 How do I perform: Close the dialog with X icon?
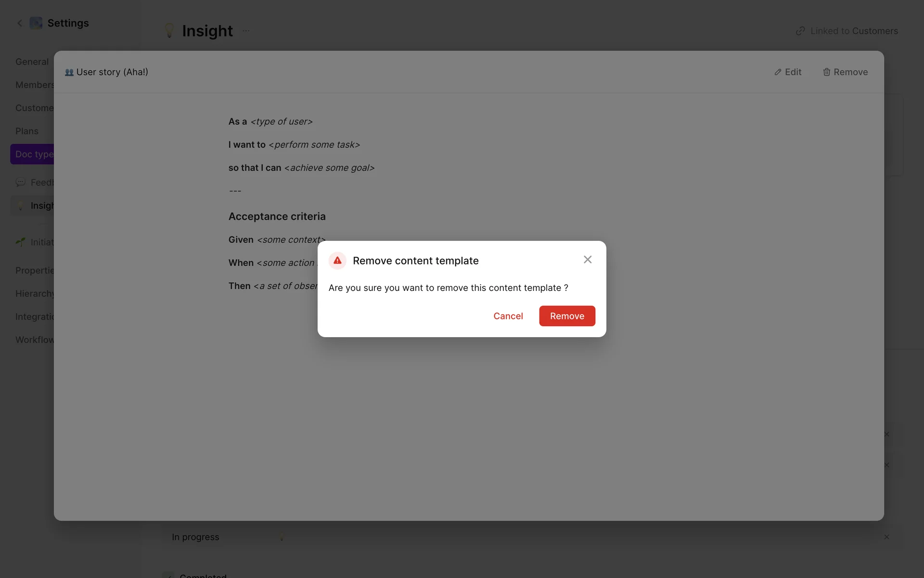point(588,260)
